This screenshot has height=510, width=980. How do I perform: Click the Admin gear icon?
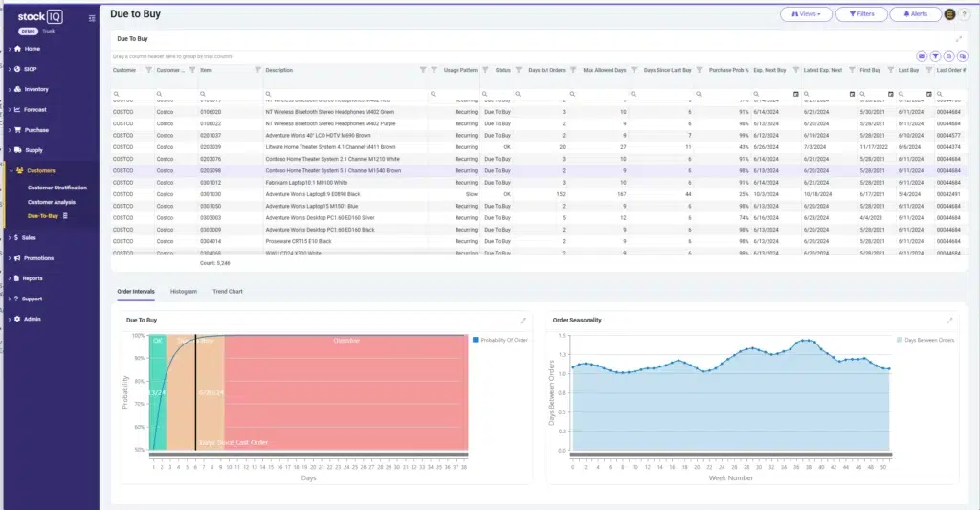tap(17, 319)
